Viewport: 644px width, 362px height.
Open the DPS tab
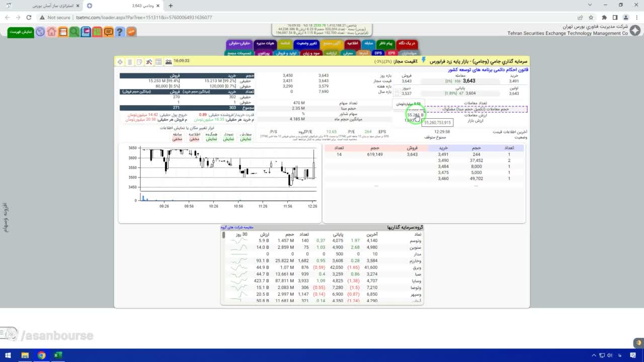(378, 53)
